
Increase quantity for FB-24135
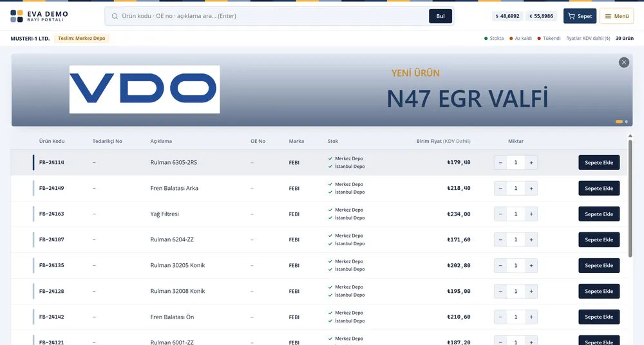[x=531, y=266]
